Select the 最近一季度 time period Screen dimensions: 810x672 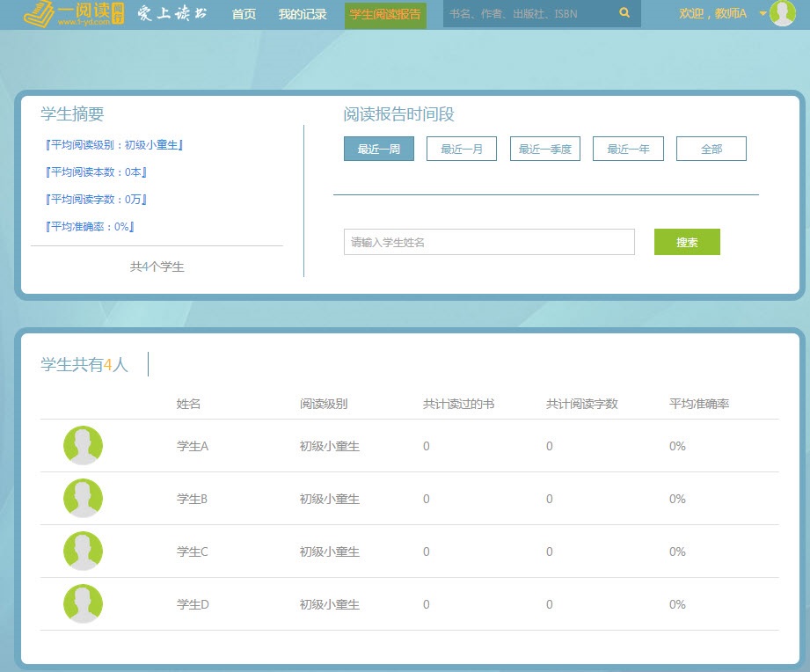tap(545, 150)
